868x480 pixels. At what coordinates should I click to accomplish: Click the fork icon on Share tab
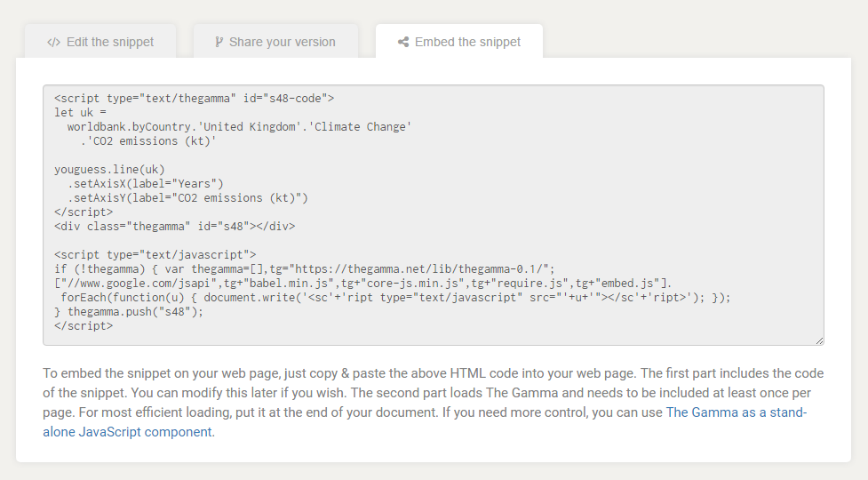pos(219,42)
